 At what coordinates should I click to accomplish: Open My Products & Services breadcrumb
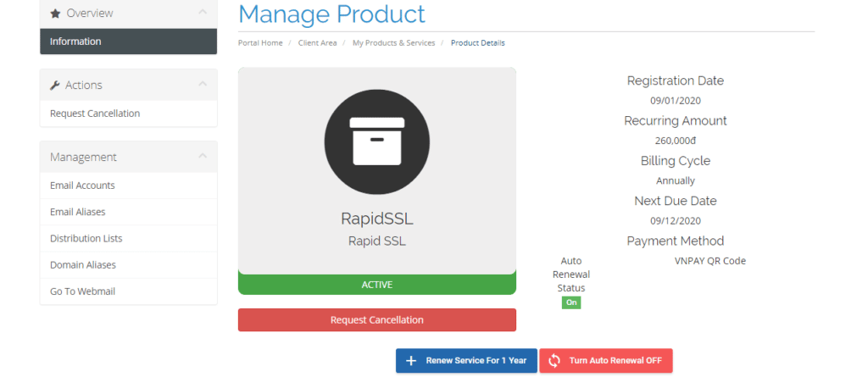[393, 42]
